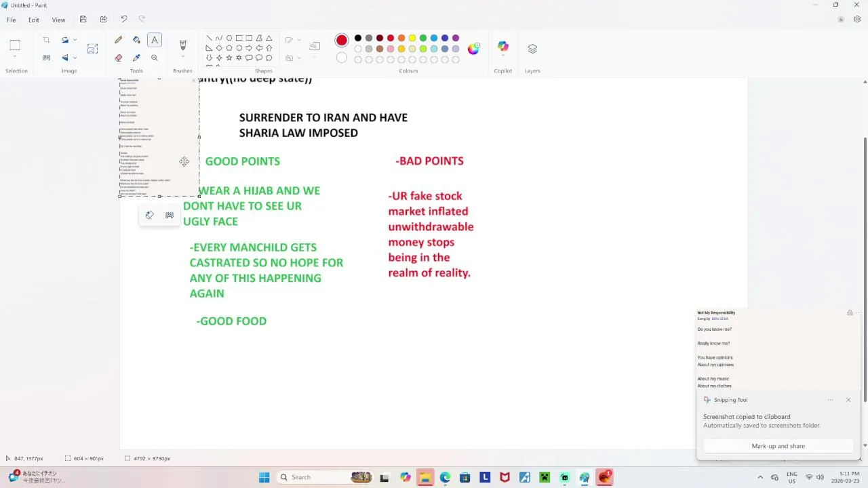
Task: Expand the Rotate dropdown arrow
Action: tap(75, 40)
